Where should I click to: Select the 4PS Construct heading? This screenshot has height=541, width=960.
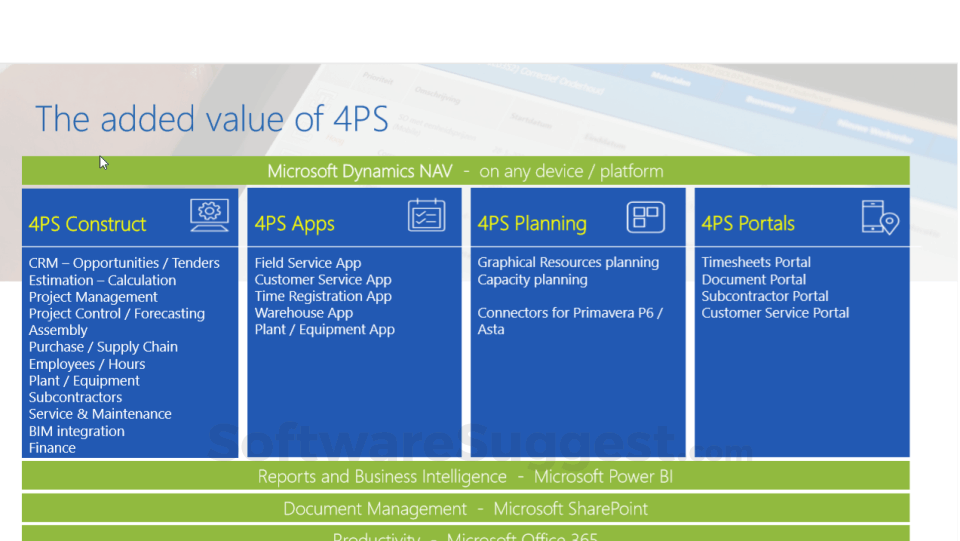[x=88, y=224]
